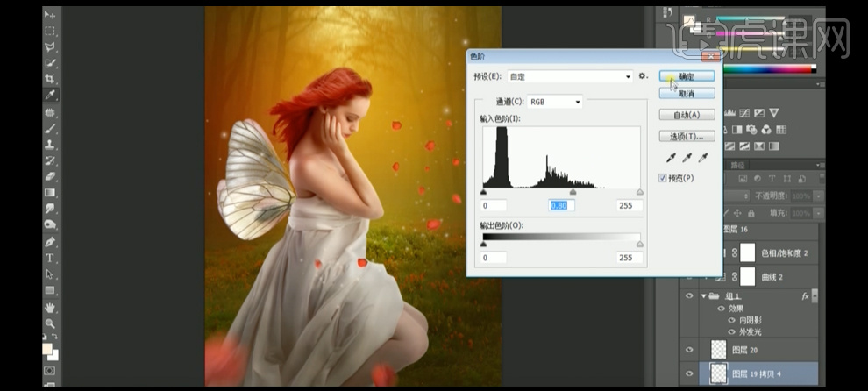868x391 pixels.
Task: Click the input white point slider
Action: (x=640, y=192)
